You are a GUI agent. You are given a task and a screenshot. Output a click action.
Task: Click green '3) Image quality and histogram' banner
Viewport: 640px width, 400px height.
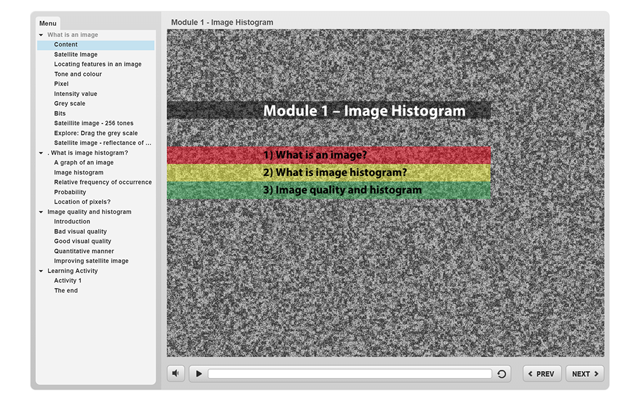329,190
